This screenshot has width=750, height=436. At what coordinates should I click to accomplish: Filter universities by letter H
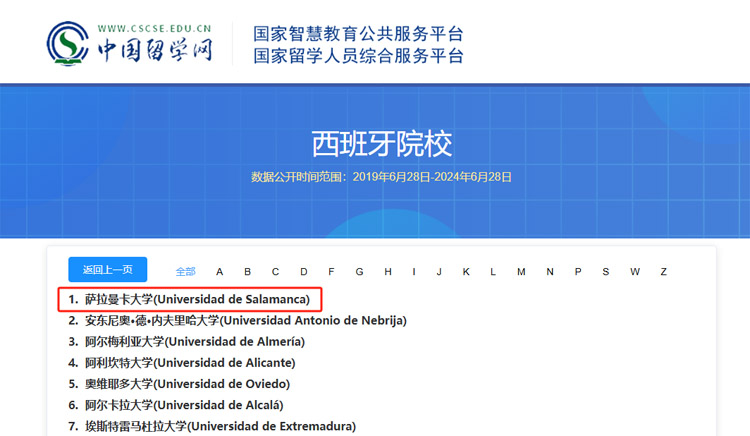388,272
